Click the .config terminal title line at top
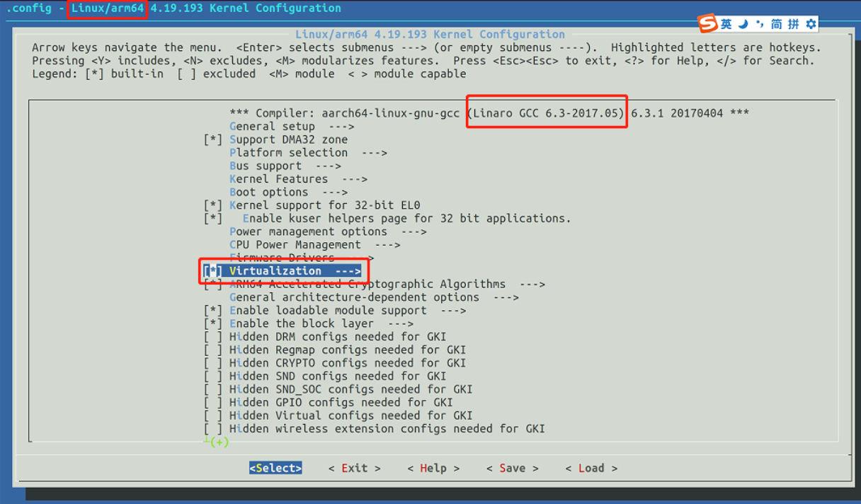The image size is (861, 504). [x=173, y=8]
